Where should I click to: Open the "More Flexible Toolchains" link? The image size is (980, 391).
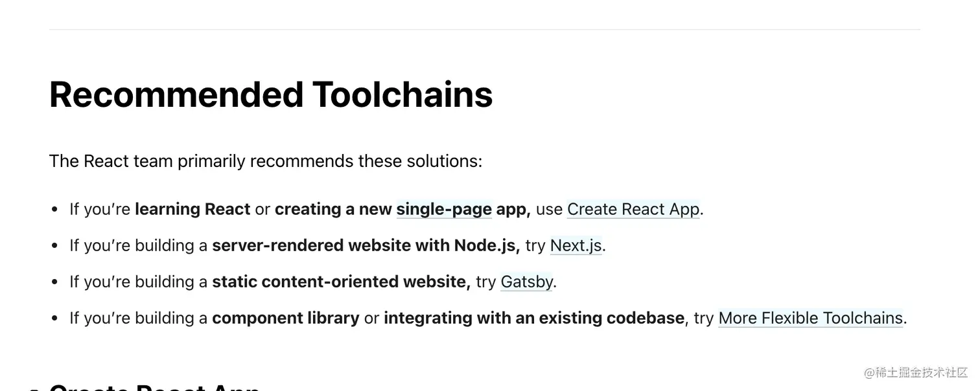pos(810,318)
